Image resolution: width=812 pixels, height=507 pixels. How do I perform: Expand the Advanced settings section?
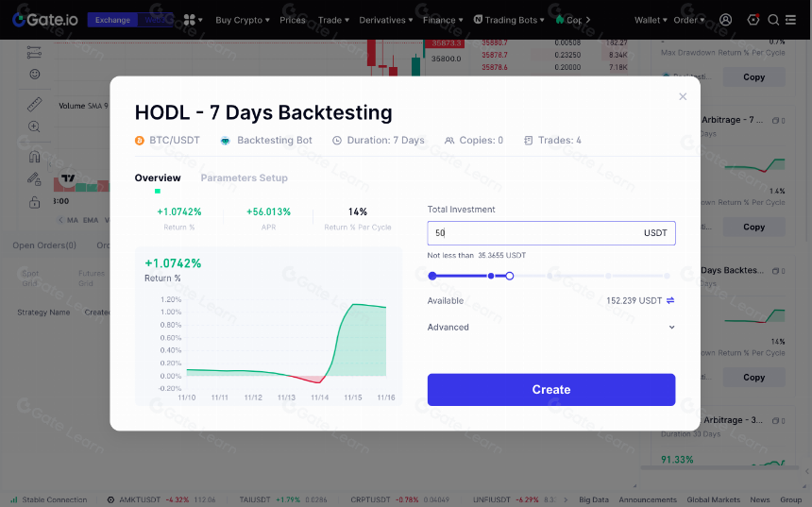(x=551, y=328)
